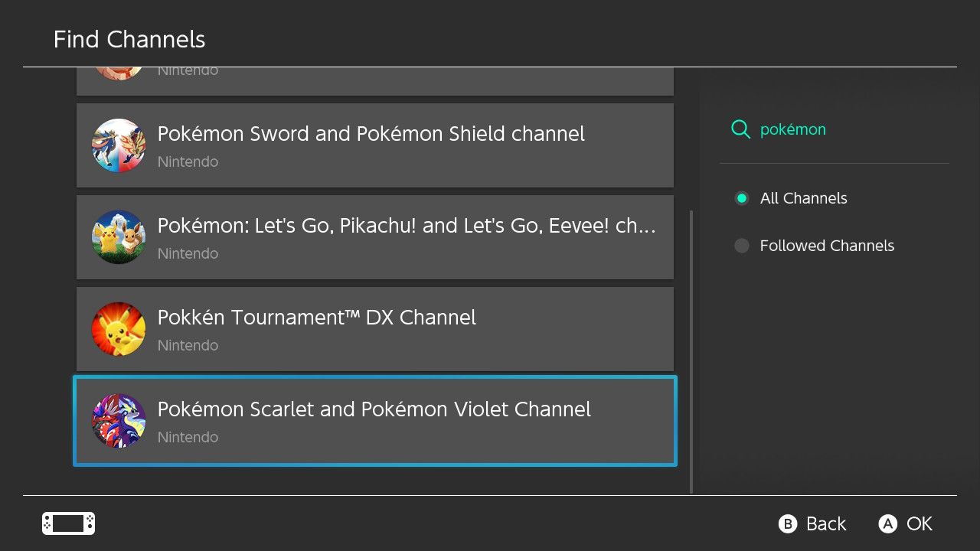Open the Pokkén Tournament DX Channel title
Image resolution: width=980 pixels, height=551 pixels.
tap(317, 318)
